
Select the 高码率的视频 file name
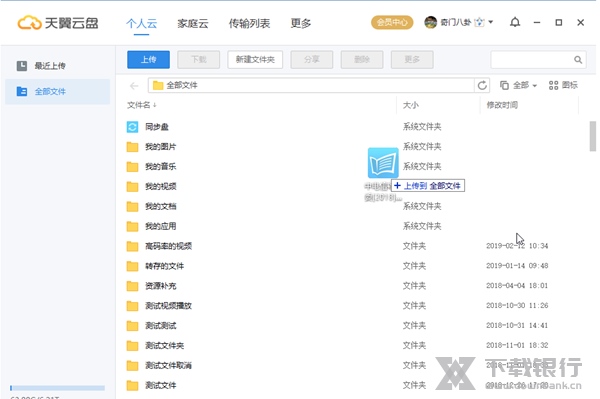pos(168,246)
